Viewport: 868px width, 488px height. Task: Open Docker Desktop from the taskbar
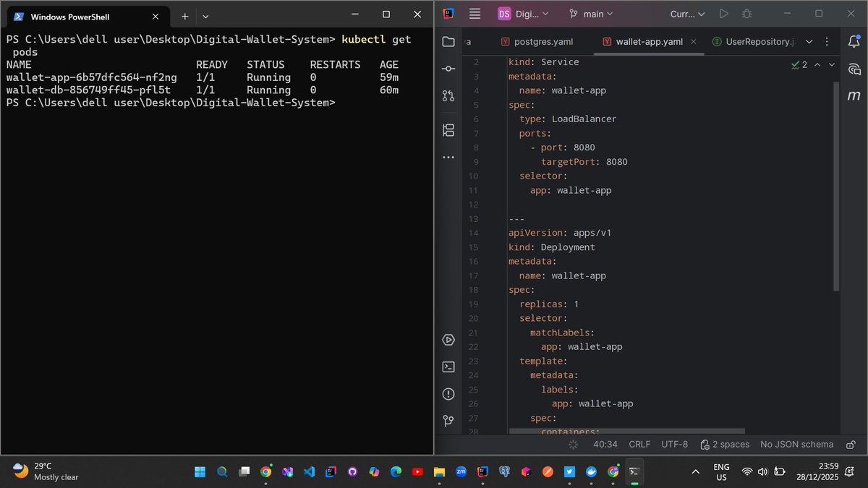click(591, 471)
